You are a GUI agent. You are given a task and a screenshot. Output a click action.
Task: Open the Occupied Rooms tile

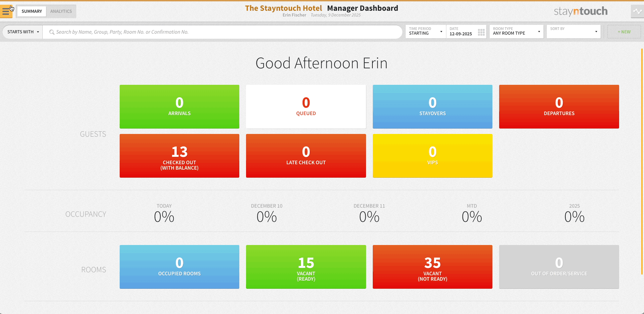(179, 267)
